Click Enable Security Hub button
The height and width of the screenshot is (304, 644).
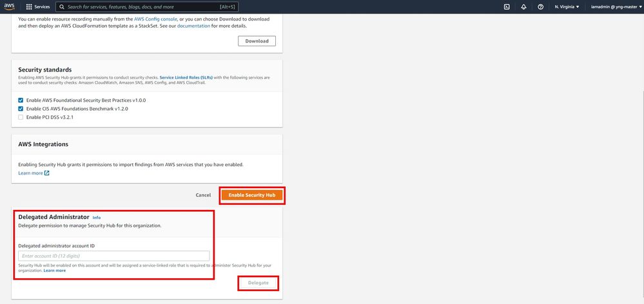coord(252,195)
